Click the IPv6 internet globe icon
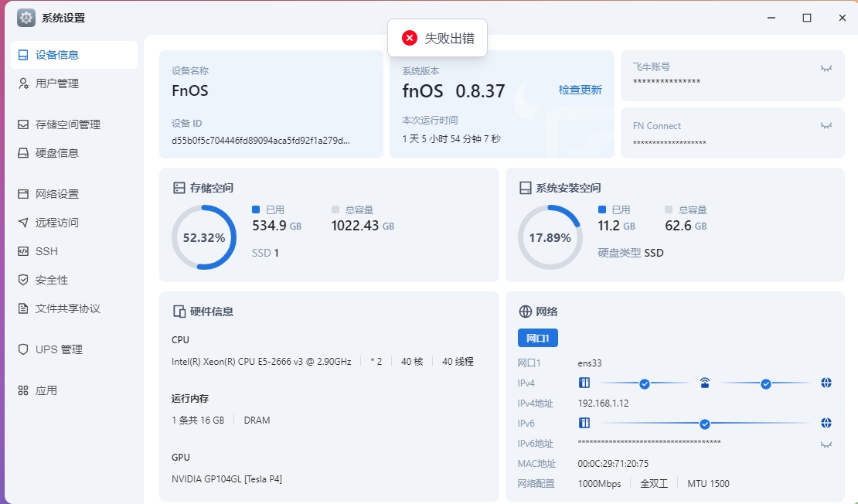858x504 pixels. click(x=826, y=423)
